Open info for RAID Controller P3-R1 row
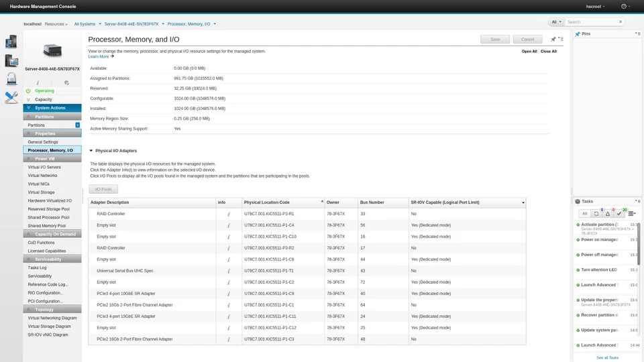Screen dimensions: 644x362 point(229,214)
